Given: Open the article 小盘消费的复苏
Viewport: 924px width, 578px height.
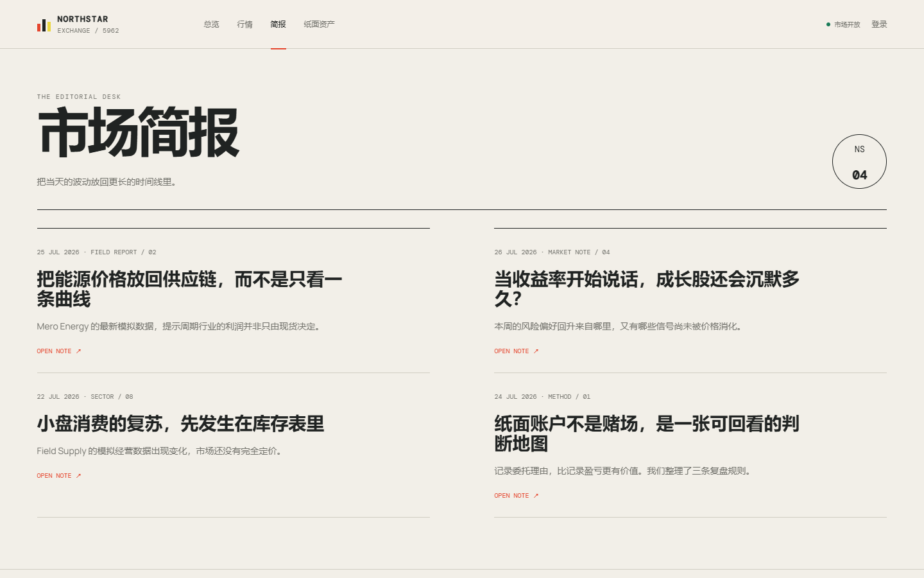Looking at the screenshot, I should [180, 424].
